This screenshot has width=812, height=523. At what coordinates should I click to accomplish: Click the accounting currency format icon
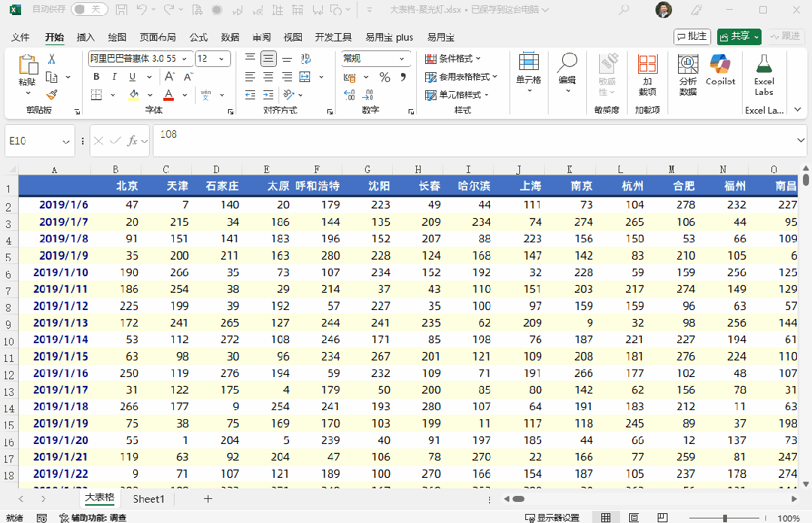[x=350, y=78]
